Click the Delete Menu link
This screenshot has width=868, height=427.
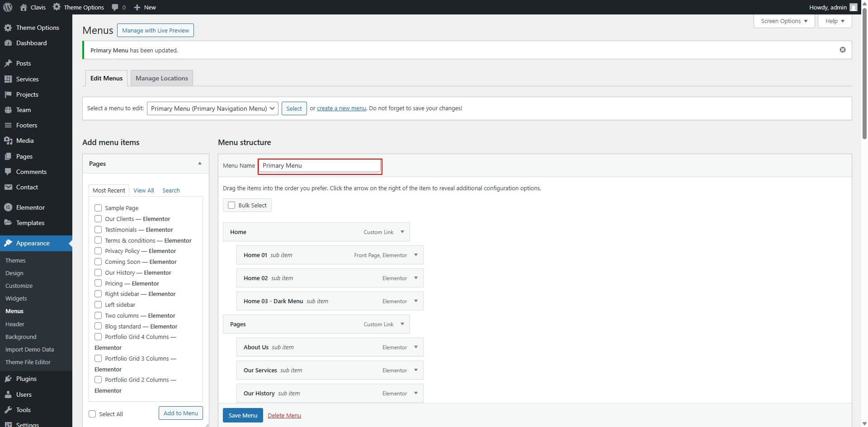(x=284, y=415)
